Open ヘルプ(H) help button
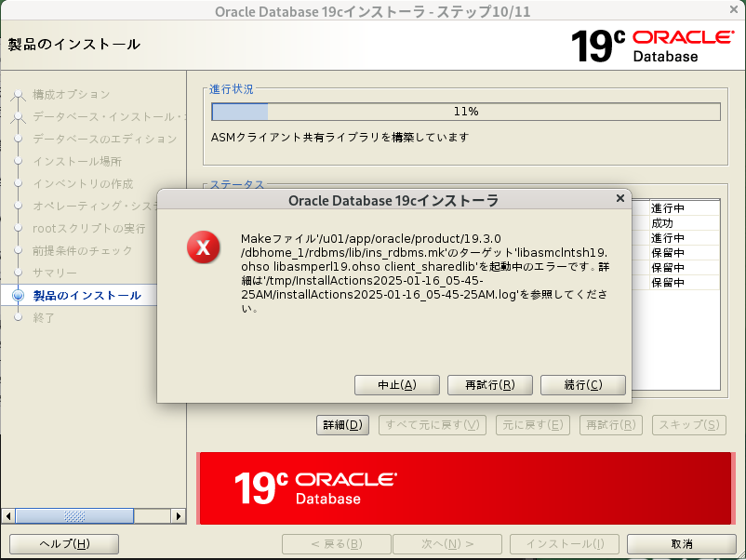The width and height of the screenshot is (746, 560). point(64,544)
